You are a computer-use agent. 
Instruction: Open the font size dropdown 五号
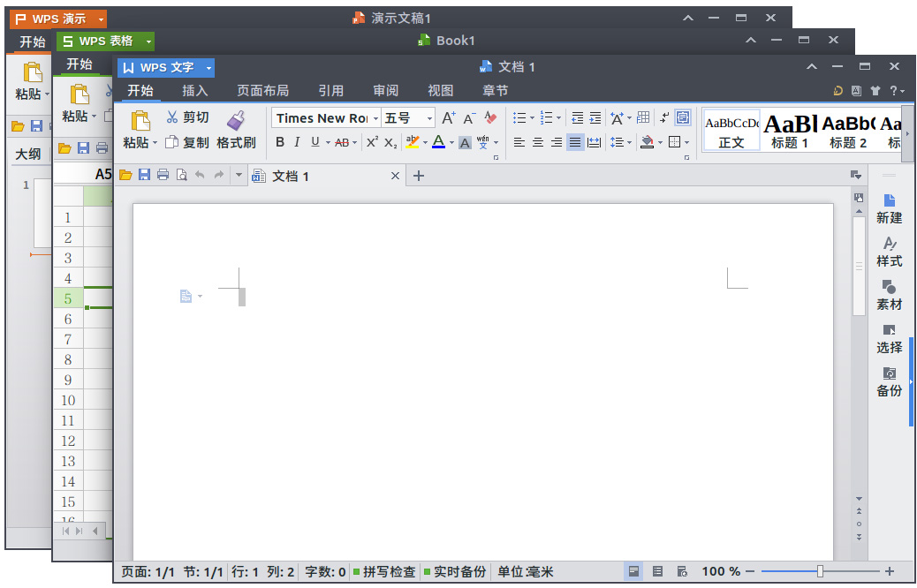pos(430,118)
